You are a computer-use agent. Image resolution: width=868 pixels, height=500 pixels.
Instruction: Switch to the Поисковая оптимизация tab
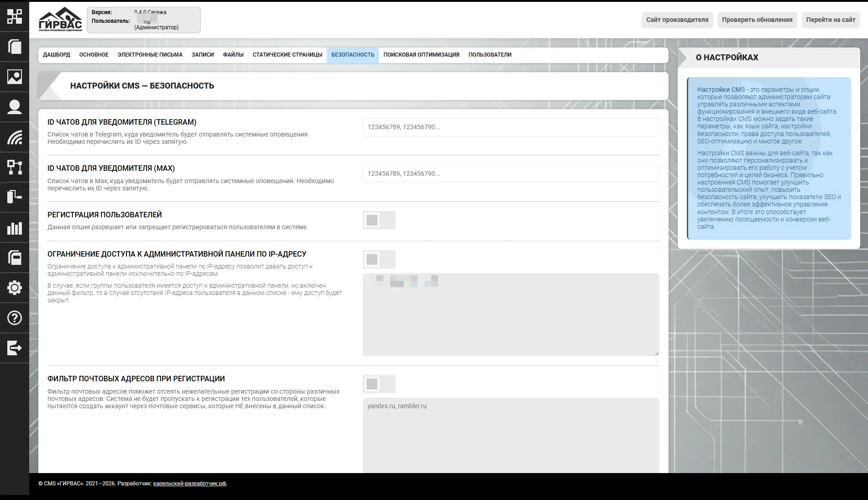[x=421, y=55]
